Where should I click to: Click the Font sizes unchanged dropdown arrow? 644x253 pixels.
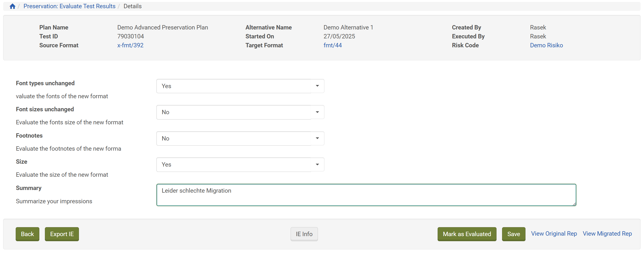pyautogui.click(x=317, y=112)
